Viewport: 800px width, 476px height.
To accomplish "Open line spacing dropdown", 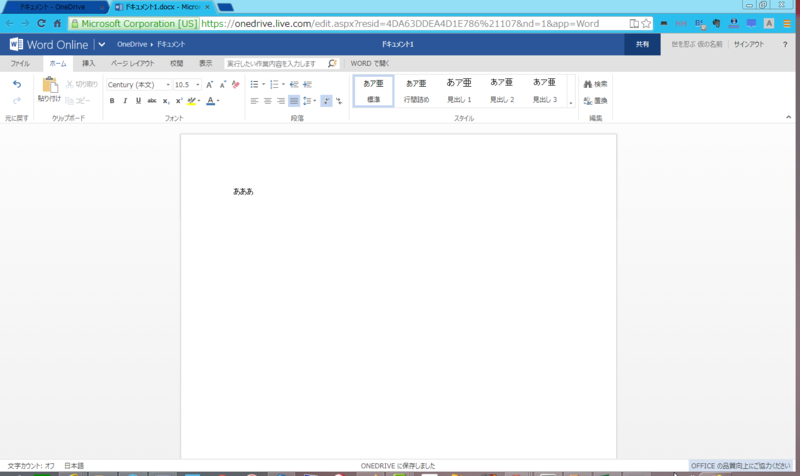I will pos(309,101).
